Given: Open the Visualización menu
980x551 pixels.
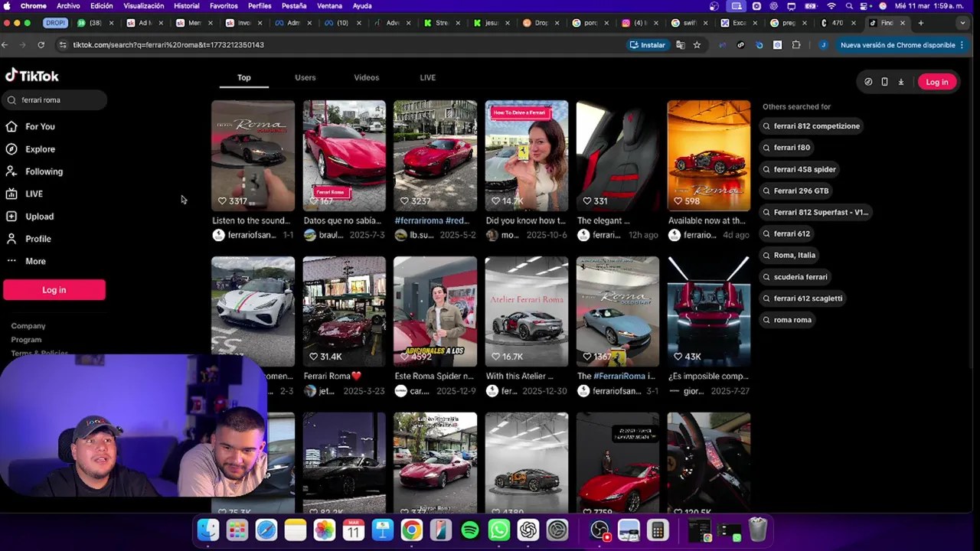Looking at the screenshot, I should point(143,6).
